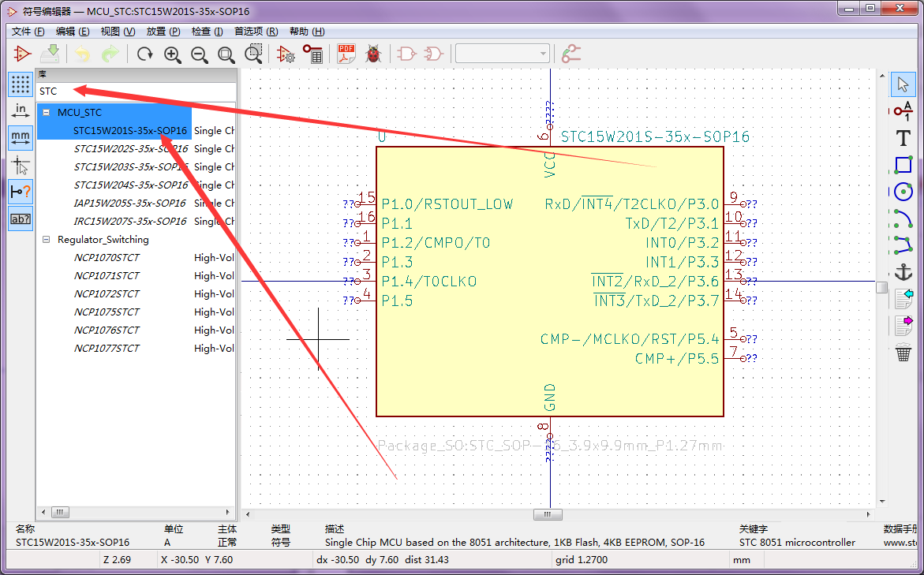Viewport: 924px width, 575px height.
Task: Select the draw arc tool
Action: [x=903, y=218]
